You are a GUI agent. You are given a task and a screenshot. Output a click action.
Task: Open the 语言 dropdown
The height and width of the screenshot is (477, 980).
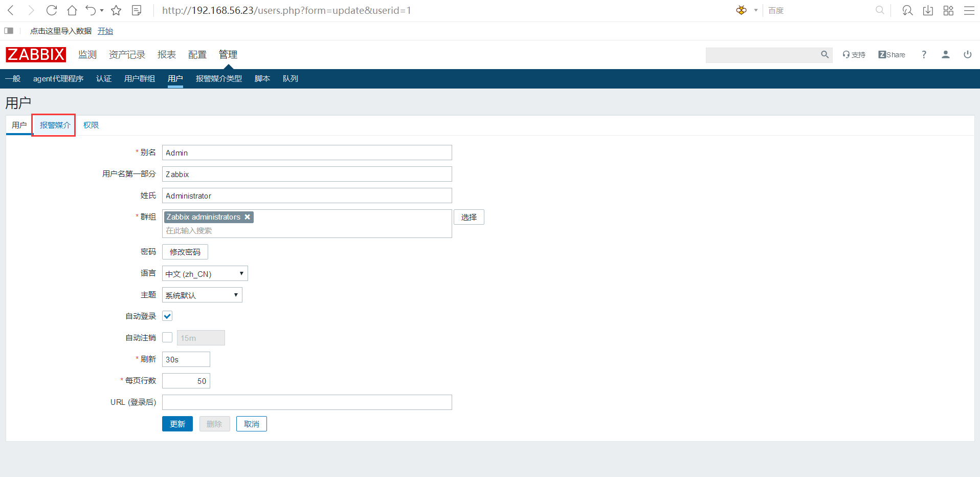205,274
